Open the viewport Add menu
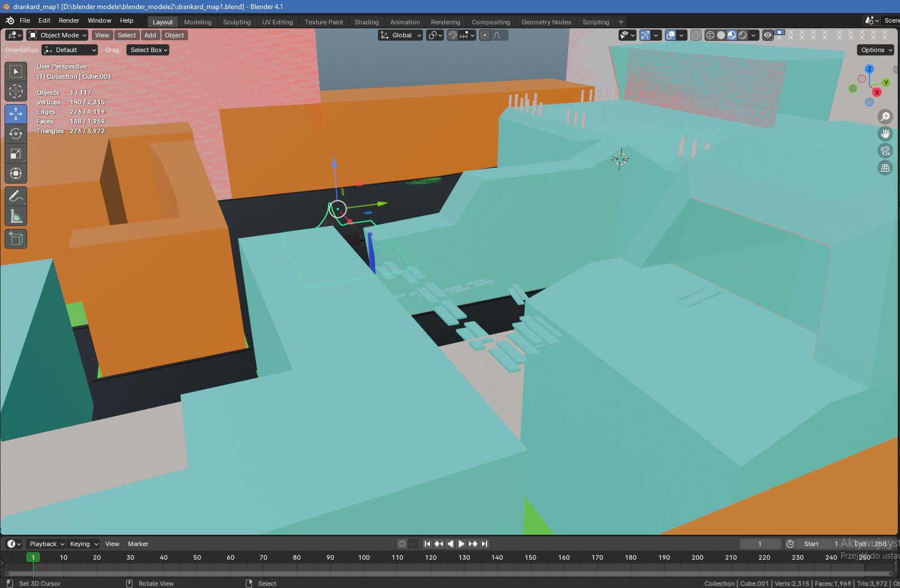Image resolution: width=900 pixels, height=588 pixels. coord(150,35)
